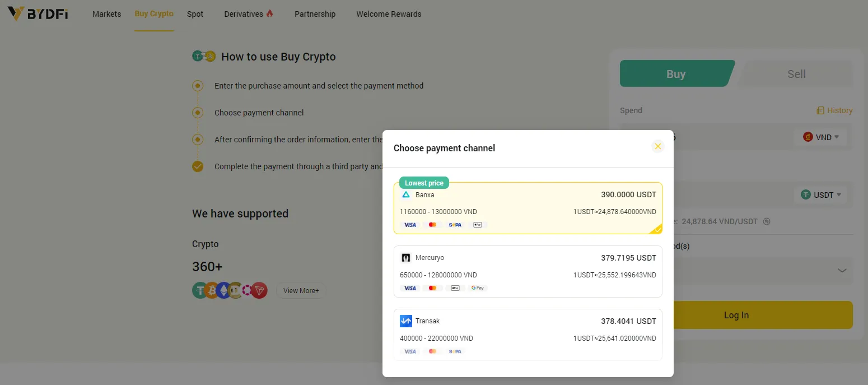
Task: Open the Welcome Rewards menu item
Action: pos(389,14)
